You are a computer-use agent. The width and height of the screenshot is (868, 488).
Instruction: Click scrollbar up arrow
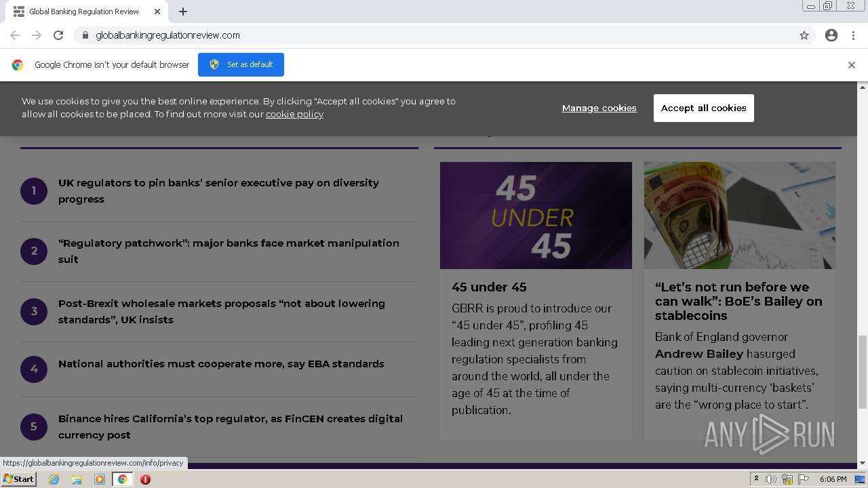point(863,87)
